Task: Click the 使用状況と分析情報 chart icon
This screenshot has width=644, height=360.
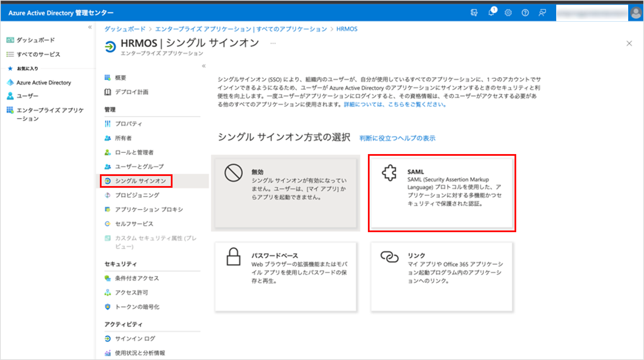Action: [x=108, y=353]
